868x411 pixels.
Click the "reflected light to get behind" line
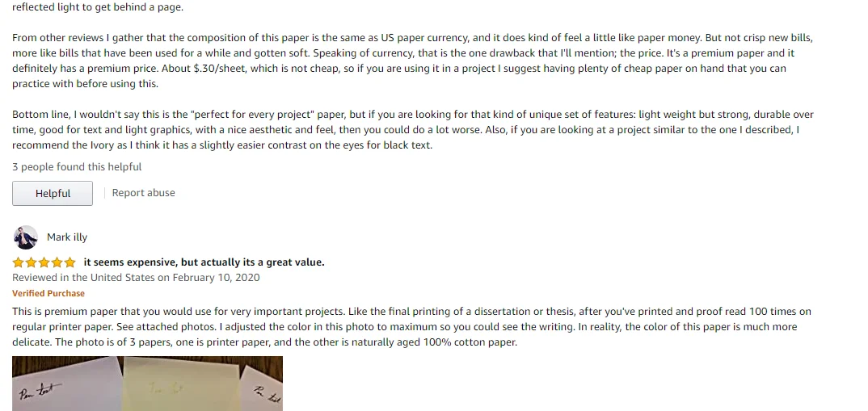(98, 8)
